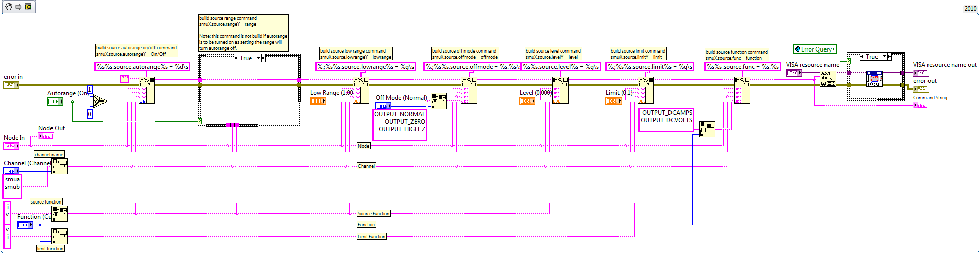Click the limit Format Into String node
980x254 pixels.
[x=646, y=90]
